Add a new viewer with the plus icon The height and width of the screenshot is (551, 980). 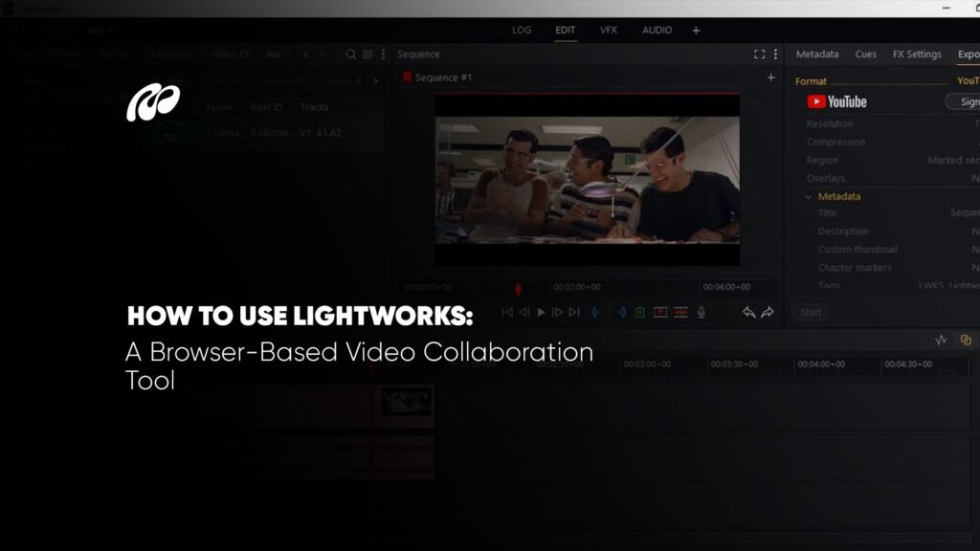tap(771, 77)
